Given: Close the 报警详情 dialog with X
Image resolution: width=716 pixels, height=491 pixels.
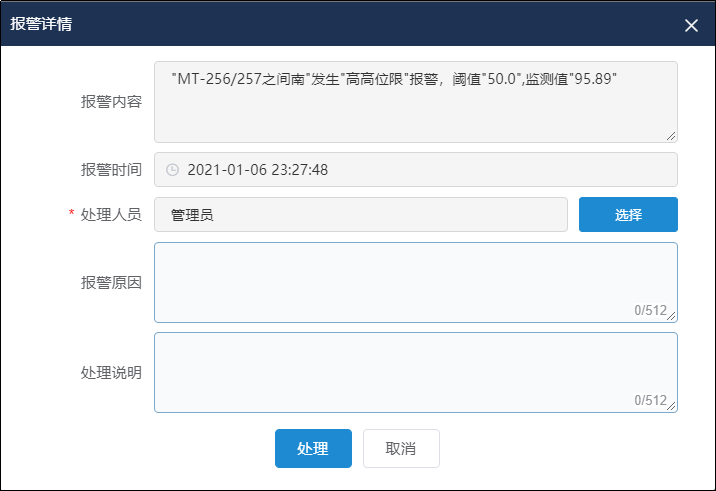Looking at the screenshot, I should tap(691, 26).
